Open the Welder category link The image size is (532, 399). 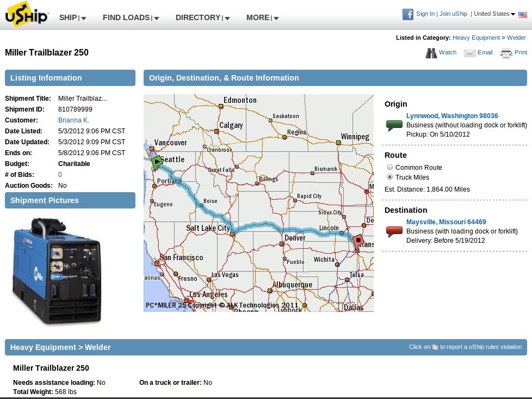point(516,38)
